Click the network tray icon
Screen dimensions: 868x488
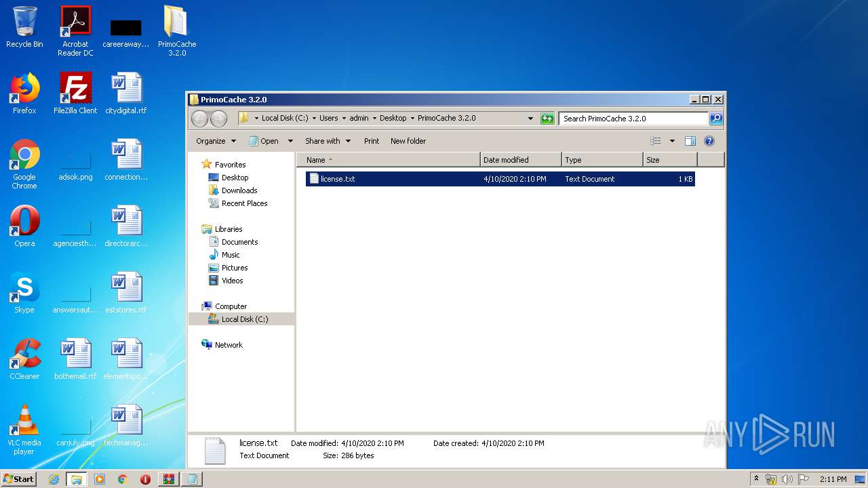pyautogui.click(x=771, y=479)
